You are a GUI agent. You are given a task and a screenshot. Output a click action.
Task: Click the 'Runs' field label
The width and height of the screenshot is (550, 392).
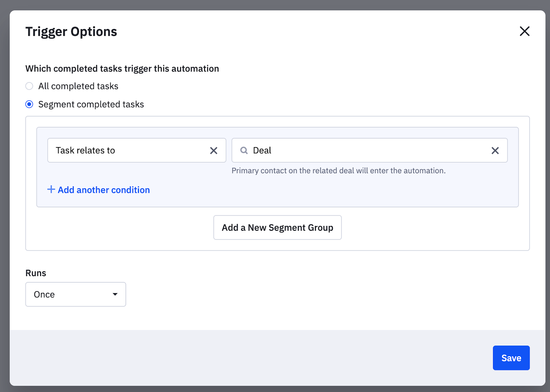click(x=36, y=273)
